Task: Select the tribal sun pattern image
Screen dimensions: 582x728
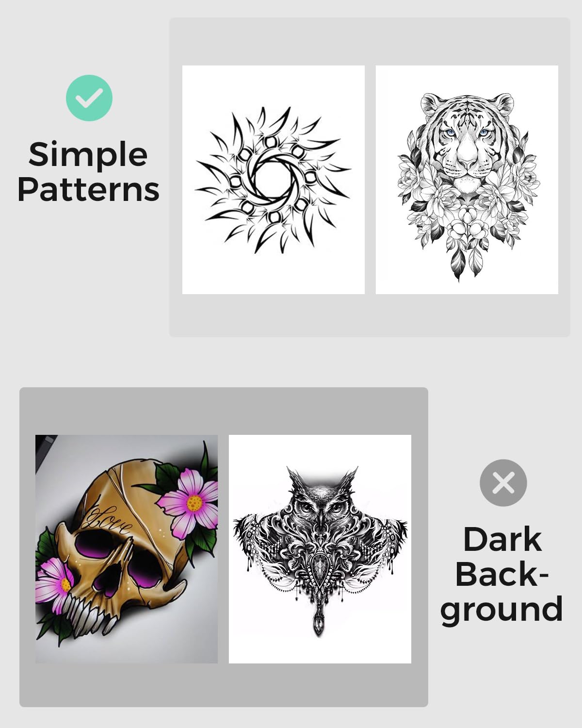Action: [273, 180]
